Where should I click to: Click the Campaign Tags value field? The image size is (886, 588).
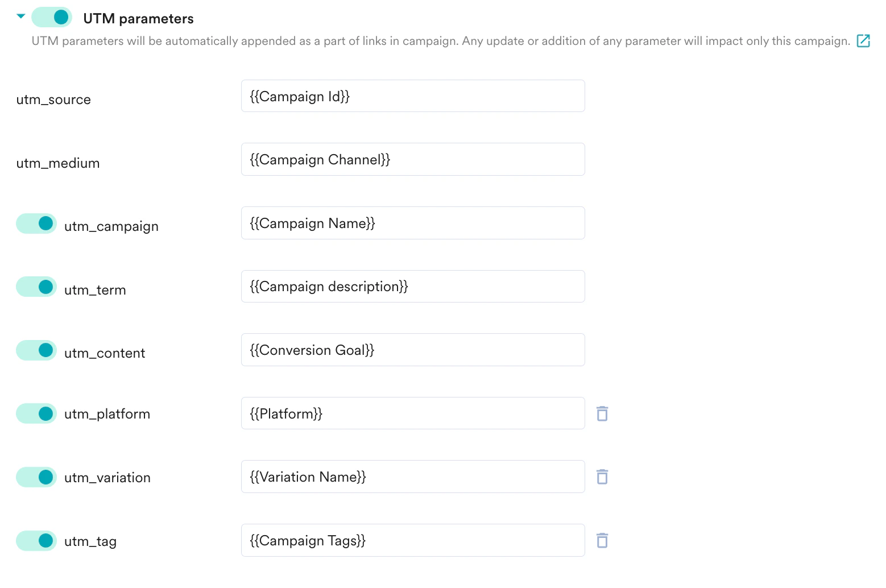413,540
